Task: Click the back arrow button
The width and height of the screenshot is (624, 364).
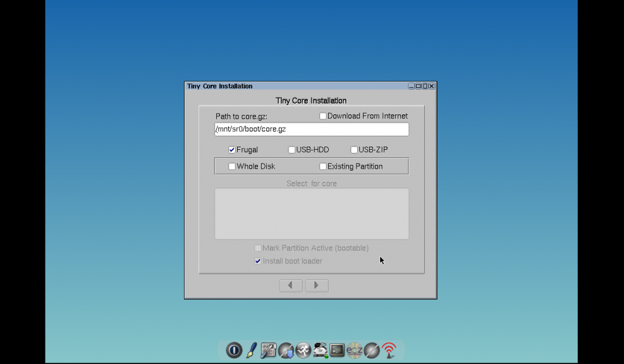Action: tap(291, 285)
